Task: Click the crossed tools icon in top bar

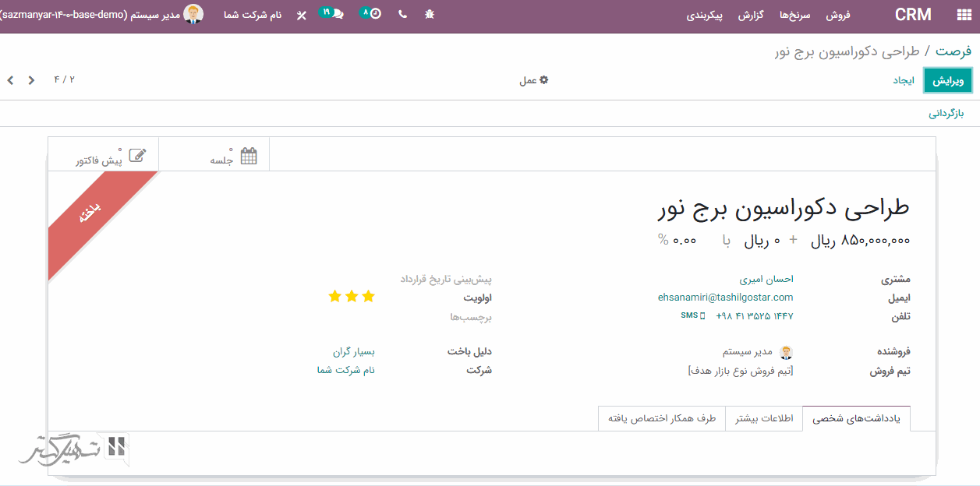Action: click(x=302, y=15)
